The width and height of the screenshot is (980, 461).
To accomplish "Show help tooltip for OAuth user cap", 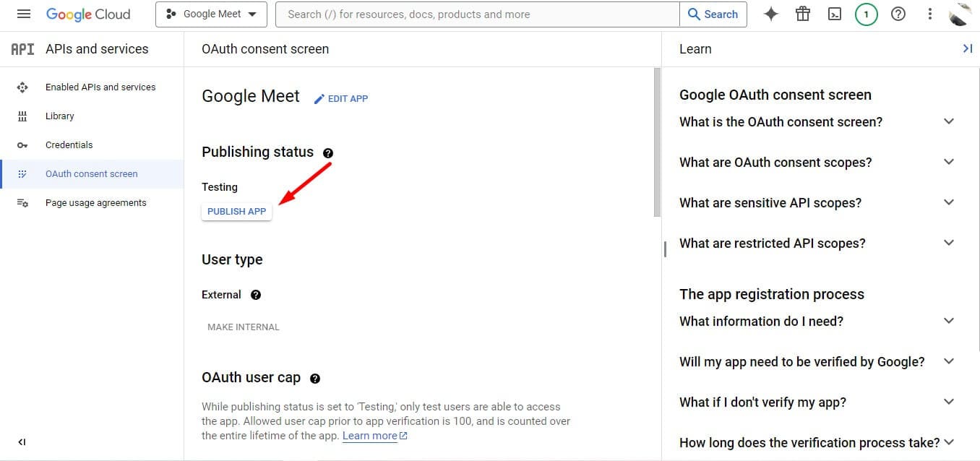I will pos(315,379).
